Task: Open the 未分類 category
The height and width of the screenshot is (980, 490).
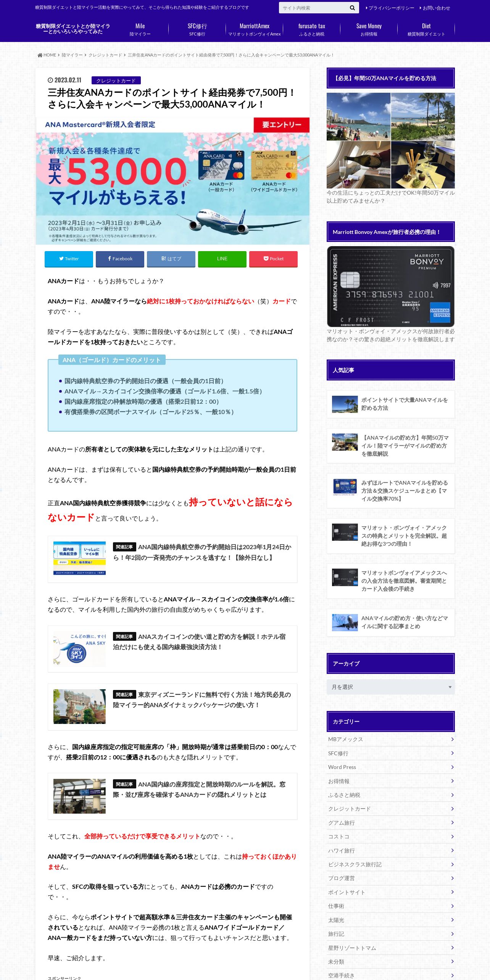Action: 391,962
